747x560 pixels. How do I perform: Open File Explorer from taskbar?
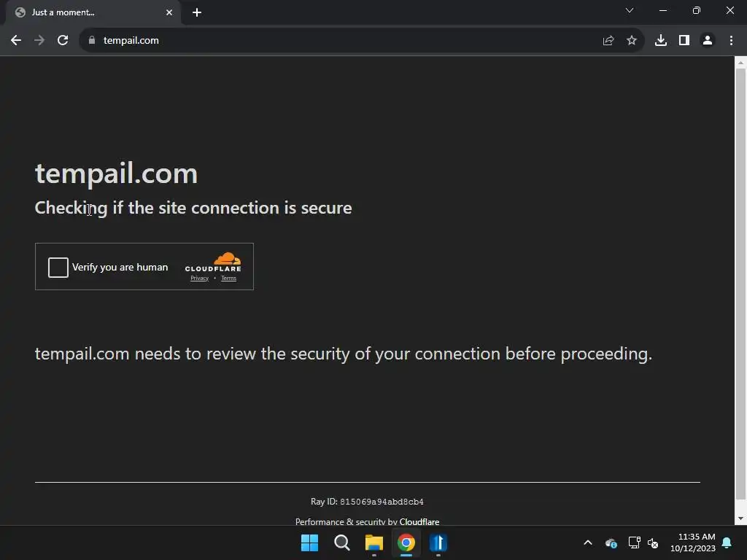pyautogui.click(x=374, y=542)
